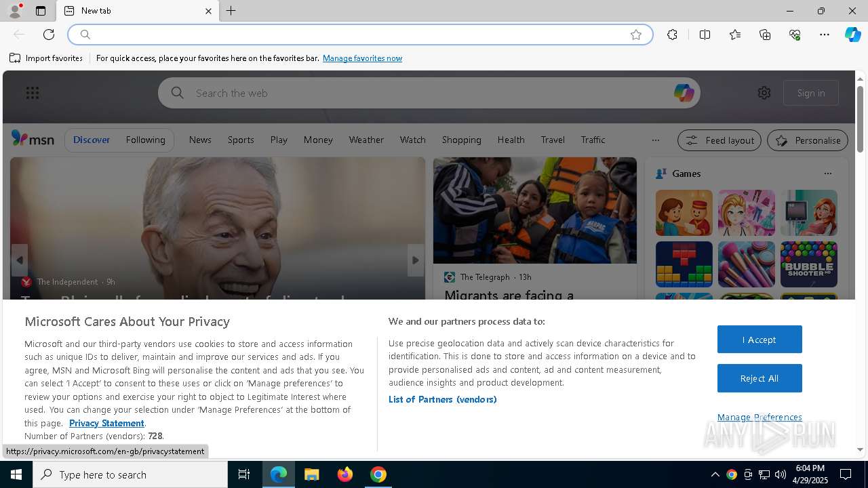The image size is (868, 488).
Task: Close the New tab tab
Action: 208,11
